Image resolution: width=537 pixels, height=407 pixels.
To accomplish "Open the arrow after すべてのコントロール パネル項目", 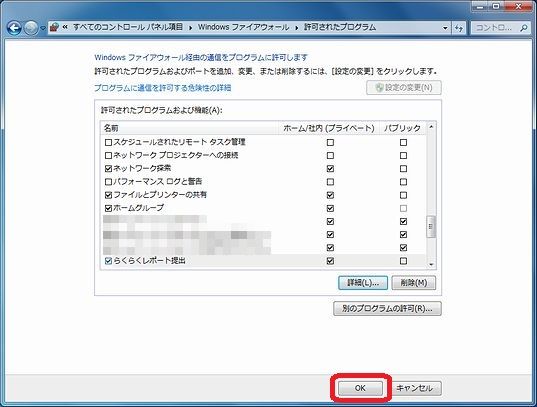I will pos(190,28).
